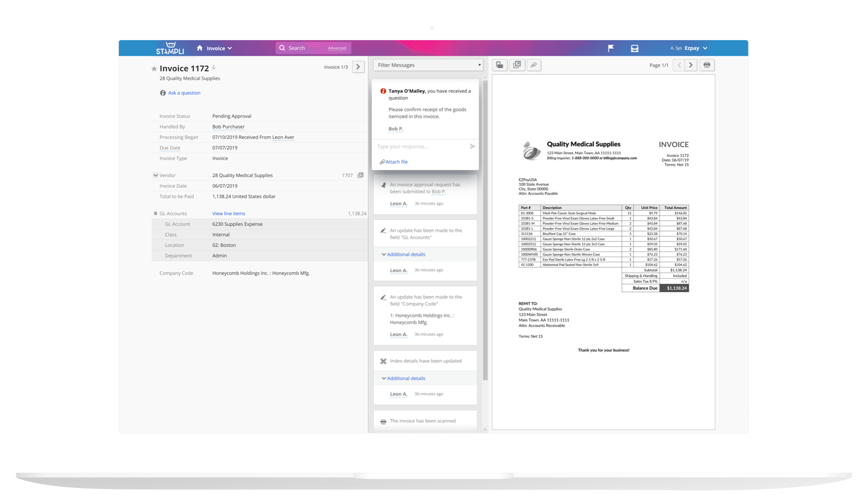Click the paperclip attachments icon above document
The image size is (868, 495).
pos(534,65)
